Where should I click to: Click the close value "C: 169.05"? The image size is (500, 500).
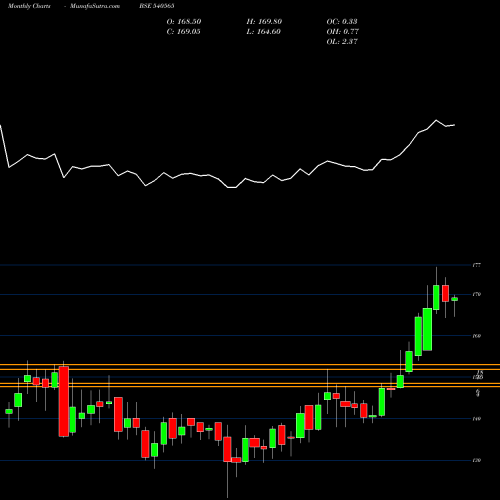point(183,32)
